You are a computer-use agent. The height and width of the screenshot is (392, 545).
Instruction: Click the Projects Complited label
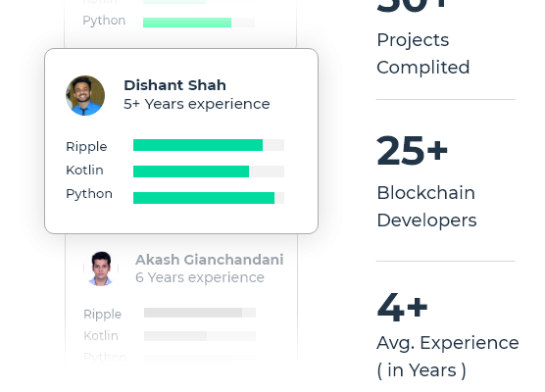click(423, 54)
